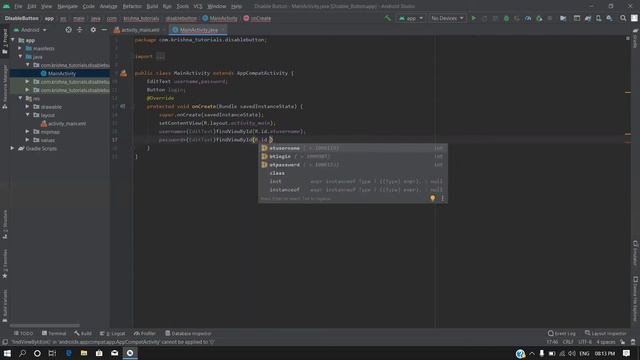Open the Build menu
The image size is (640, 360).
tap(152, 6)
